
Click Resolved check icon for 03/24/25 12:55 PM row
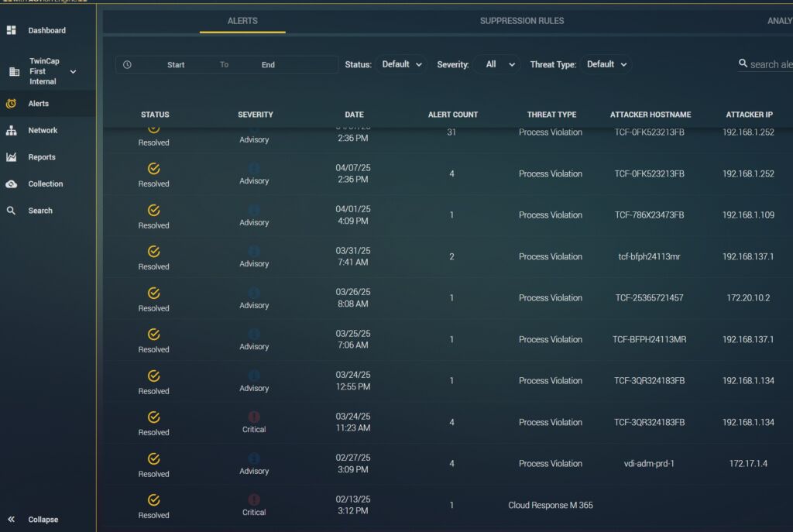pyautogui.click(x=154, y=376)
